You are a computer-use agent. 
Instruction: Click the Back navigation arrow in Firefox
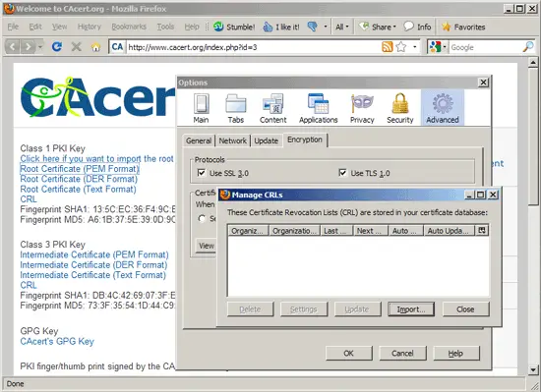pos(13,46)
